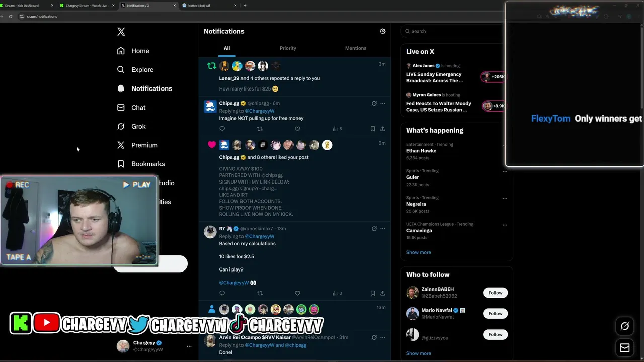644x362 pixels.
Task: Click the Grok icon in the sidebar
Action: click(121, 126)
